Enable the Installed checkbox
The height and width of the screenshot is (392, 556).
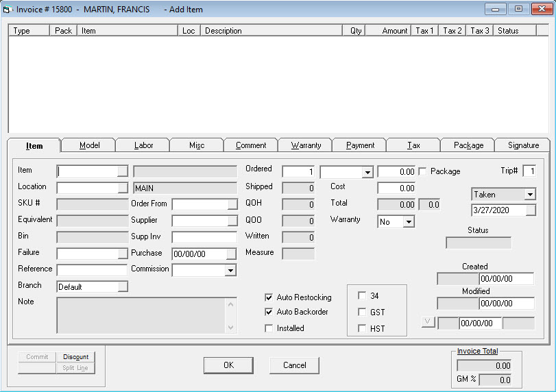point(269,328)
